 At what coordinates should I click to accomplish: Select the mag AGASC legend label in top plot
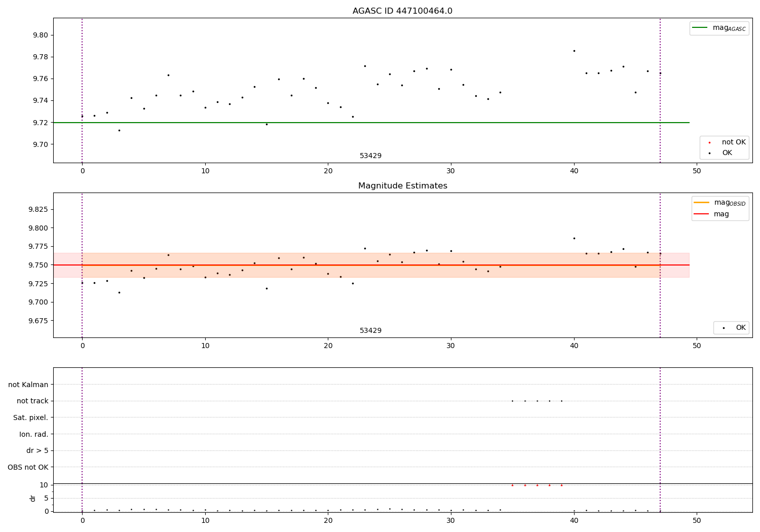click(729, 28)
